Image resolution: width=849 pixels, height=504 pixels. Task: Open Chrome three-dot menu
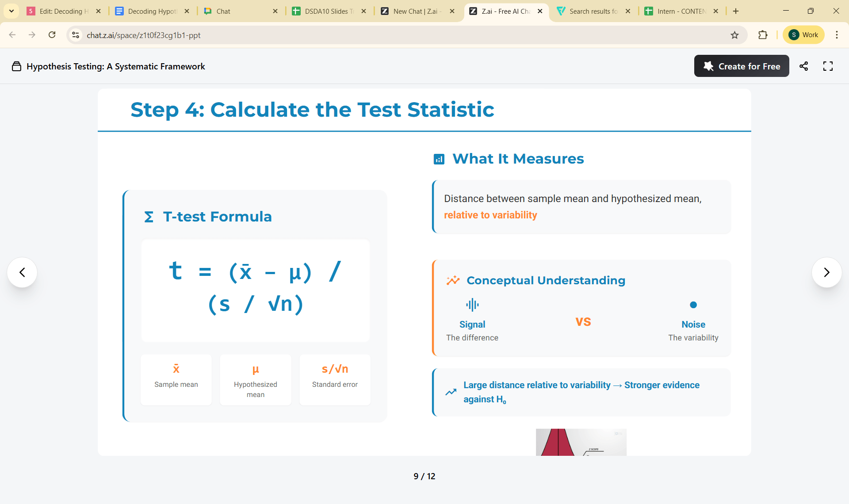click(837, 35)
